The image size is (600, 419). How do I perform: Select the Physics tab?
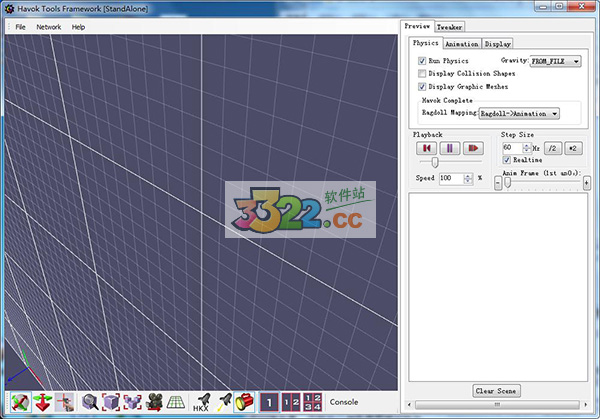pyautogui.click(x=426, y=43)
